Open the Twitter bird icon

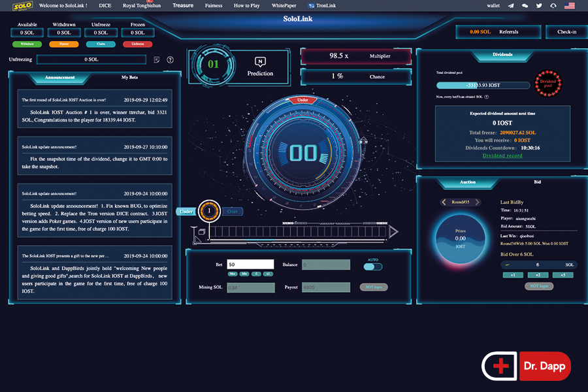[539, 6]
